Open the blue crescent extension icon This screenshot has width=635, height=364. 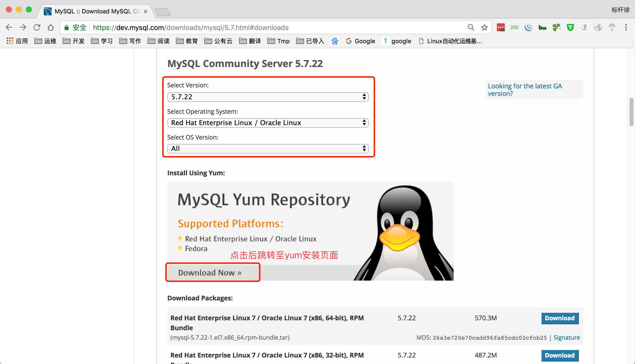coord(528,27)
